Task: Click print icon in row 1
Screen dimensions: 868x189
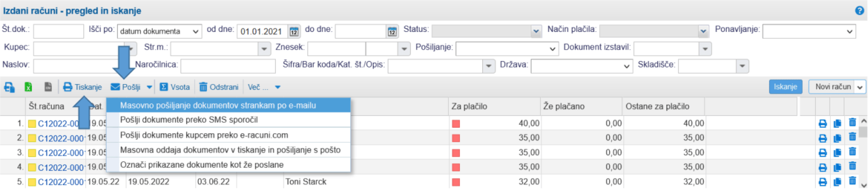Action: [x=823, y=123]
